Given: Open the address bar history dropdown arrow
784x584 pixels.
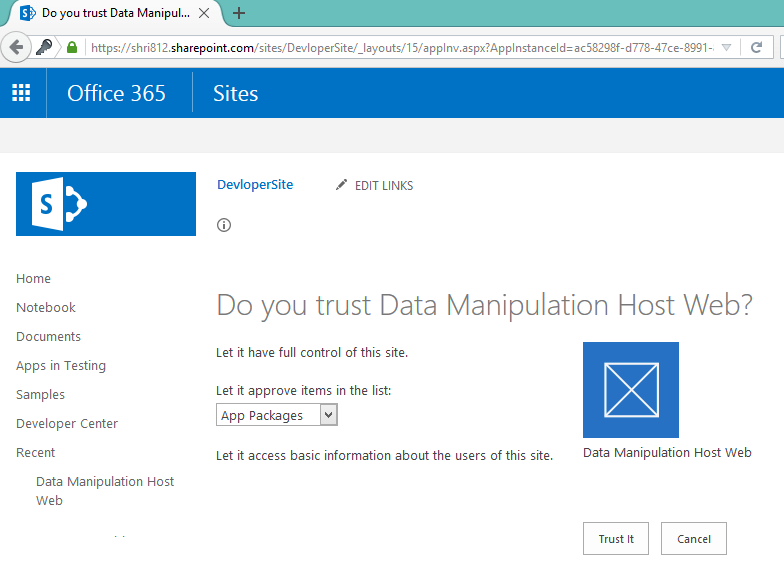Looking at the screenshot, I should [726, 48].
